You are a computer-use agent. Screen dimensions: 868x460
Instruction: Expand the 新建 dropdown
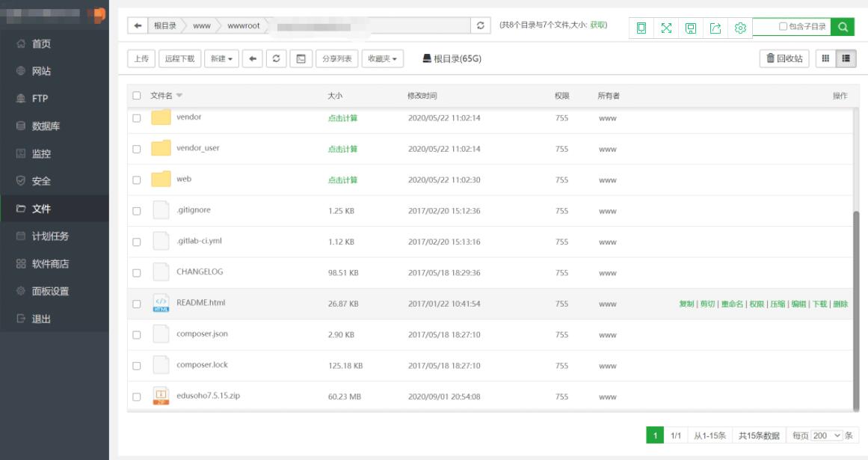click(x=221, y=58)
